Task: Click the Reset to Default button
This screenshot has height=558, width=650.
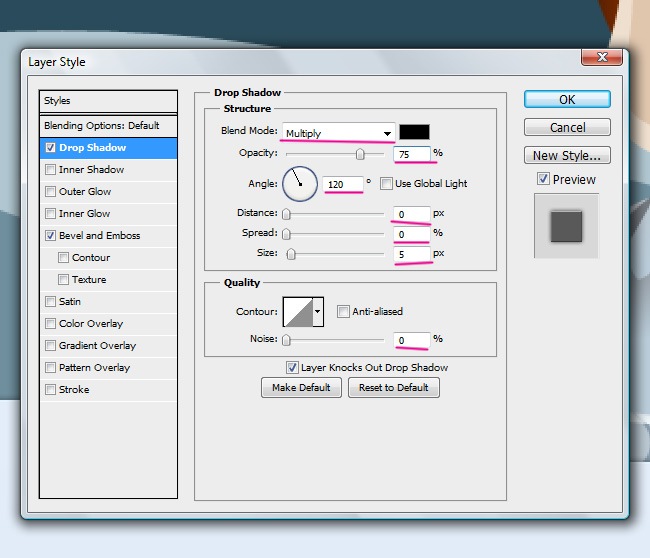Action: tap(393, 388)
